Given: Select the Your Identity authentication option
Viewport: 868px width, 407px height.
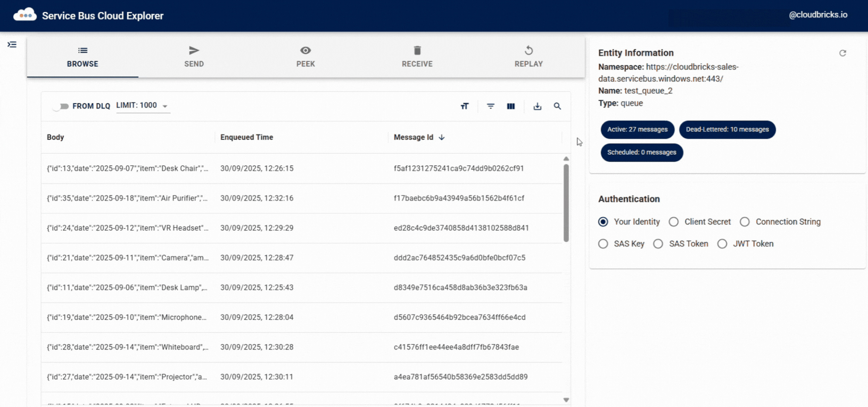Looking at the screenshot, I should (x=603, y=222).
